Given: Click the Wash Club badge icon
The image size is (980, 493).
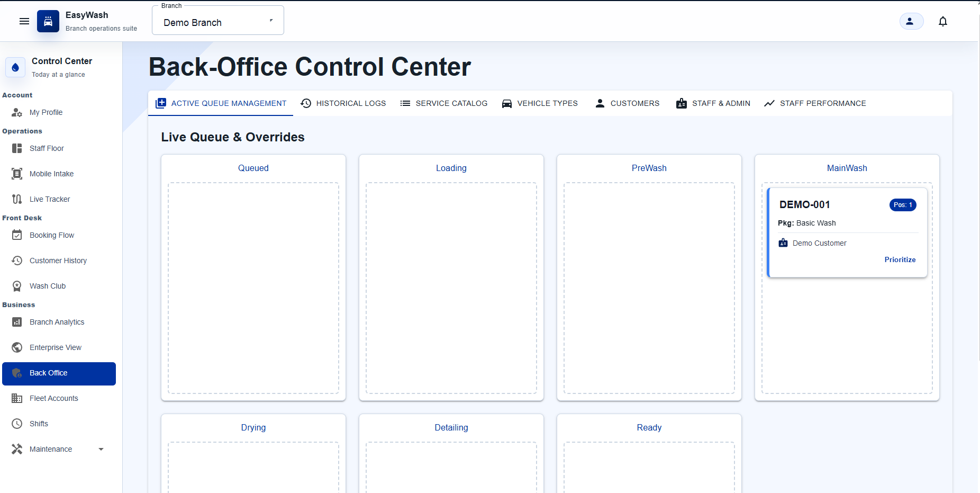Looking at the screenshot, I should [17, 286].
